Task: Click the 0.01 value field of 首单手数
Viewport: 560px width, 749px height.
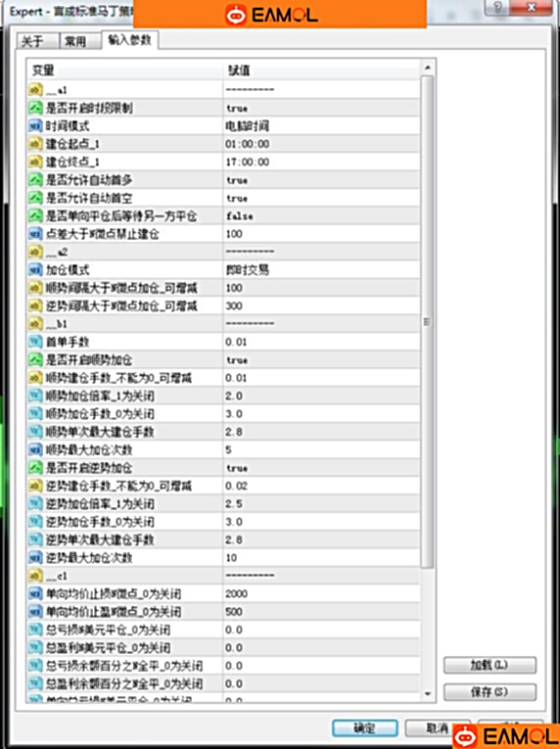Action: tap(321, 342)
